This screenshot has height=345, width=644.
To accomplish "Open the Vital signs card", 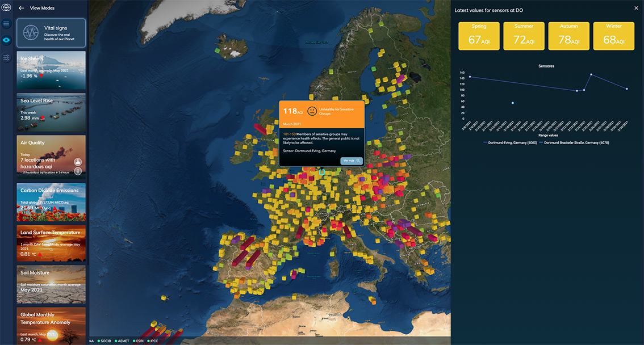I will (51, 33).
